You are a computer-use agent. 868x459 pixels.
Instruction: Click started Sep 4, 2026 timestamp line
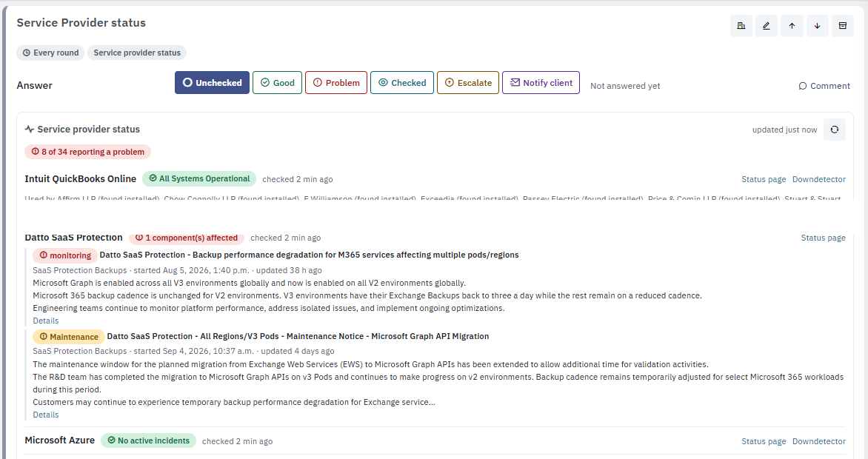183,351
